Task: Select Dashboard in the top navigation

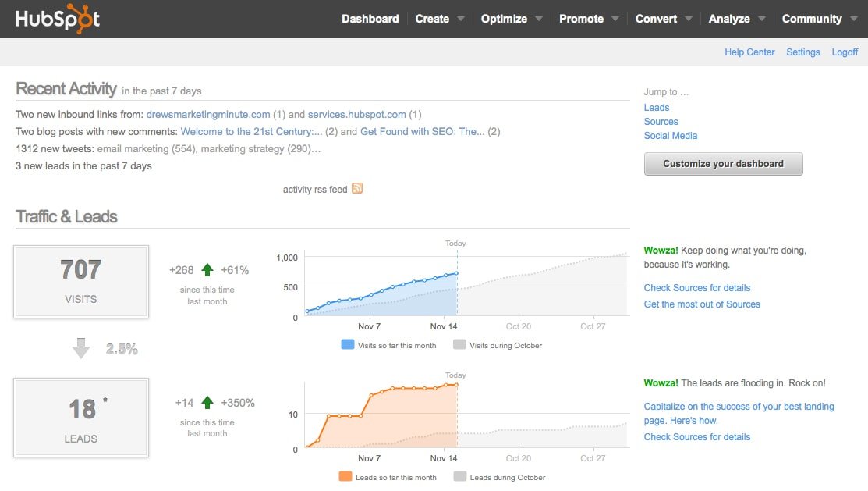Action: (x=370, y=18)
